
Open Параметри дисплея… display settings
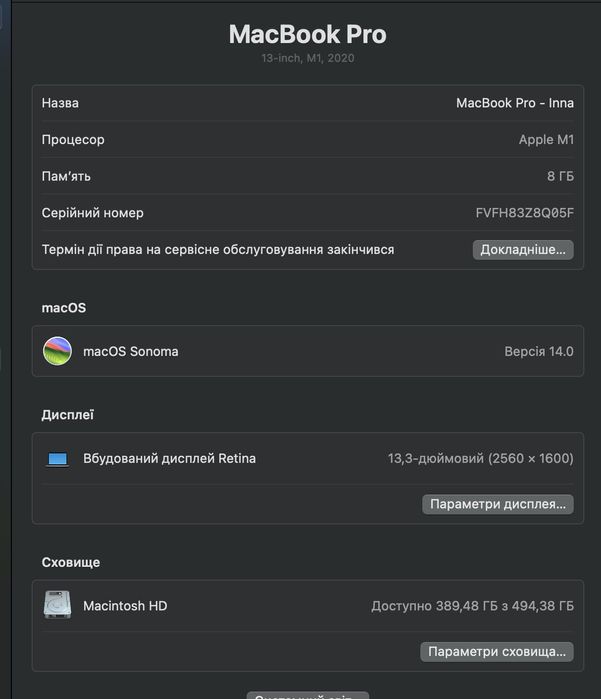click(x=498, y=504)
